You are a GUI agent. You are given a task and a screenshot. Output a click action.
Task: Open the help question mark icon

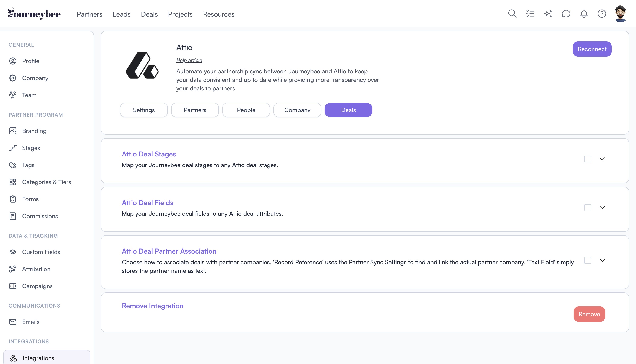tap(602, 14)
